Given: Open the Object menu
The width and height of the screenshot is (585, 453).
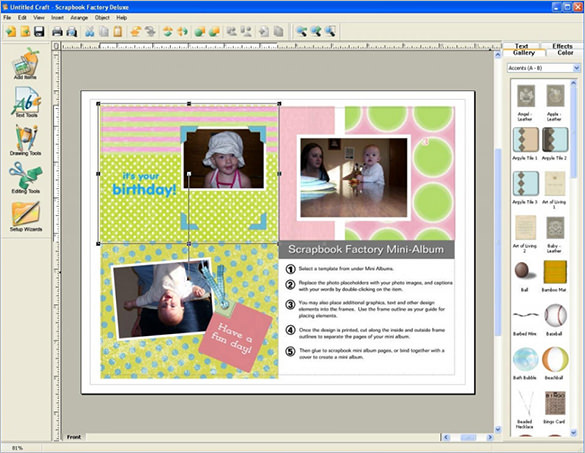Looking at the screenshot, I should [x=102, y=18].
